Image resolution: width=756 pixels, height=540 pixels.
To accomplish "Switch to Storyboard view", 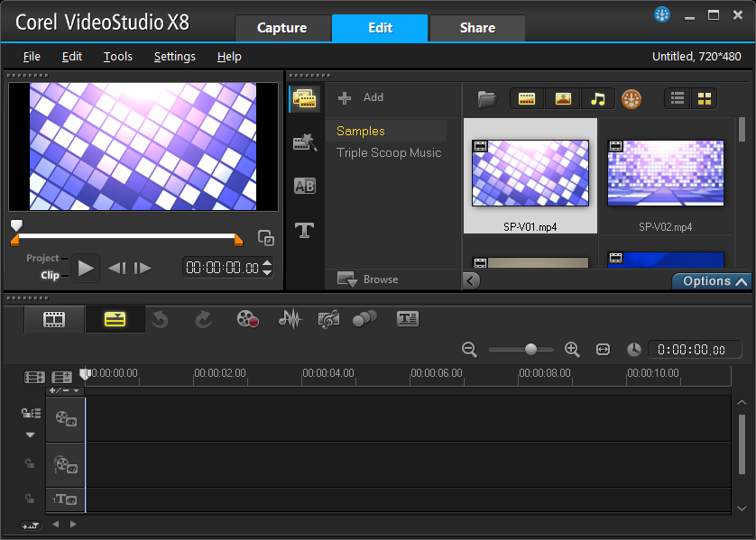I will coord(54,319).
